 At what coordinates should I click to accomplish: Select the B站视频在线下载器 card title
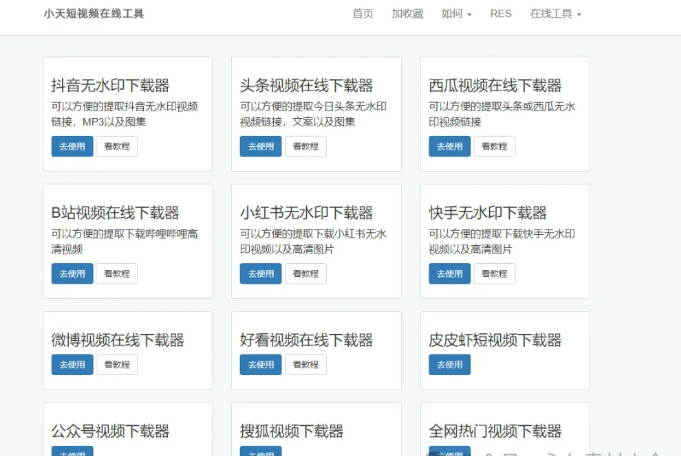[115, 213]
